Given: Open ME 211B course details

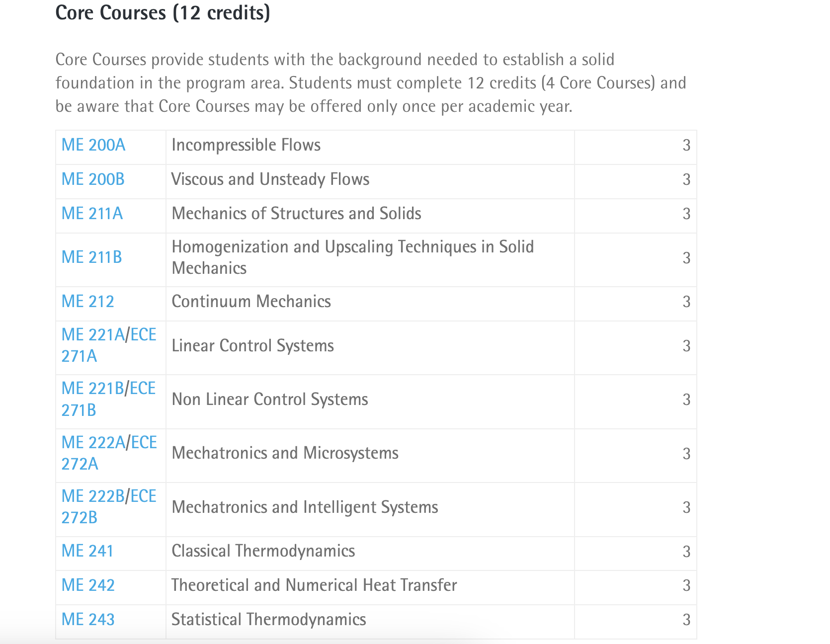Looking at the screenshot, I should (91, 257).
